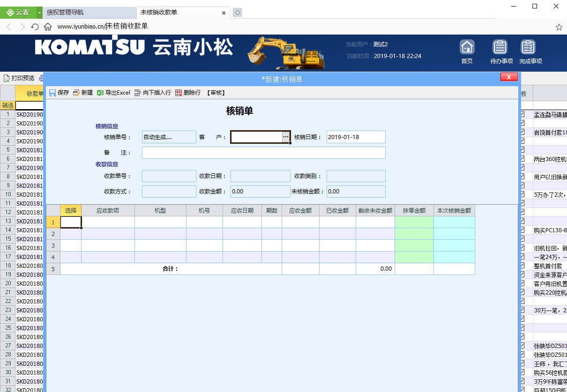Click the 云表 logo button
Image resolution: width=567 pixels, height=392 pixels.
18,13
